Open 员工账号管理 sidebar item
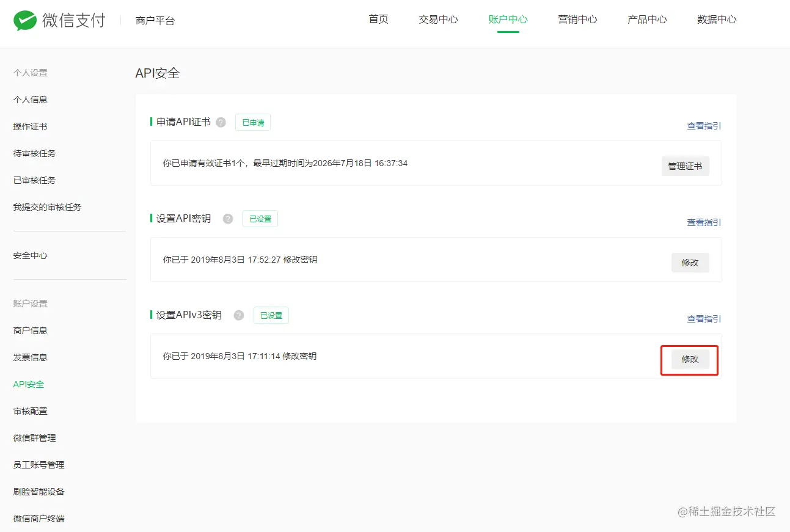This screenshot has height=532, width=790. [39, 465]
